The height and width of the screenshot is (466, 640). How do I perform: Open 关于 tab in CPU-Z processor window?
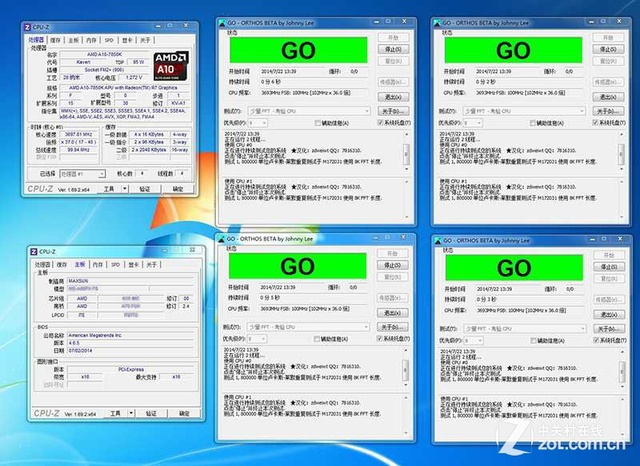(145, 40)
